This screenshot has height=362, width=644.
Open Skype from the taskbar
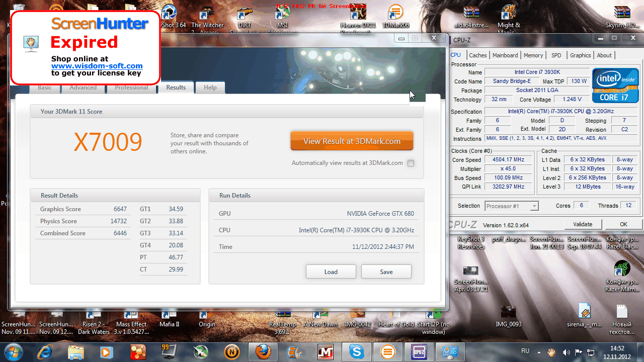coord(358,351)
